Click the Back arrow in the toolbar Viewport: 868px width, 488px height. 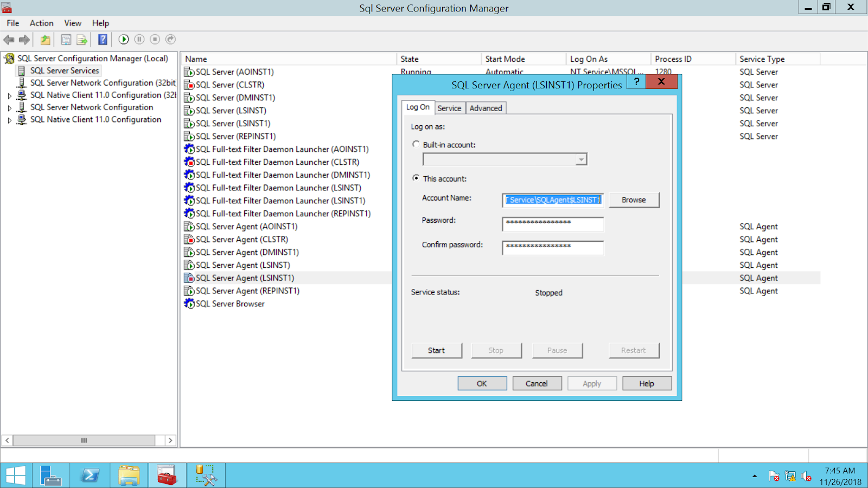click(9, 40)
